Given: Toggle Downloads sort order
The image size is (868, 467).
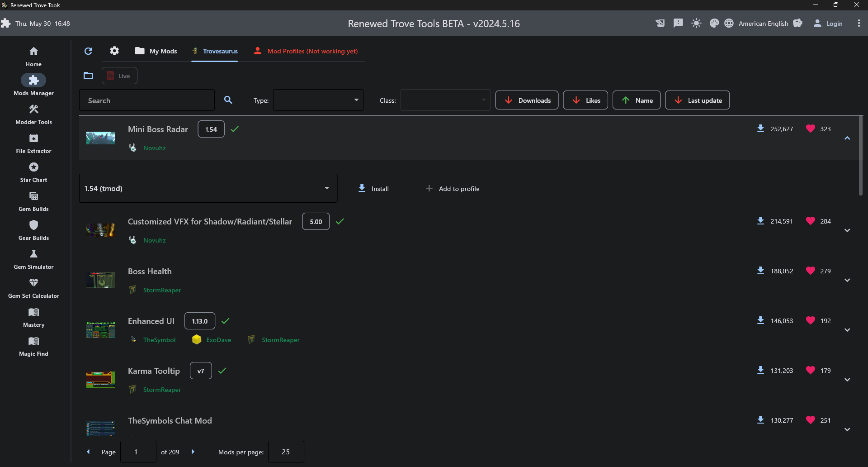Looking at the screenshot, I should click(527, 100).
